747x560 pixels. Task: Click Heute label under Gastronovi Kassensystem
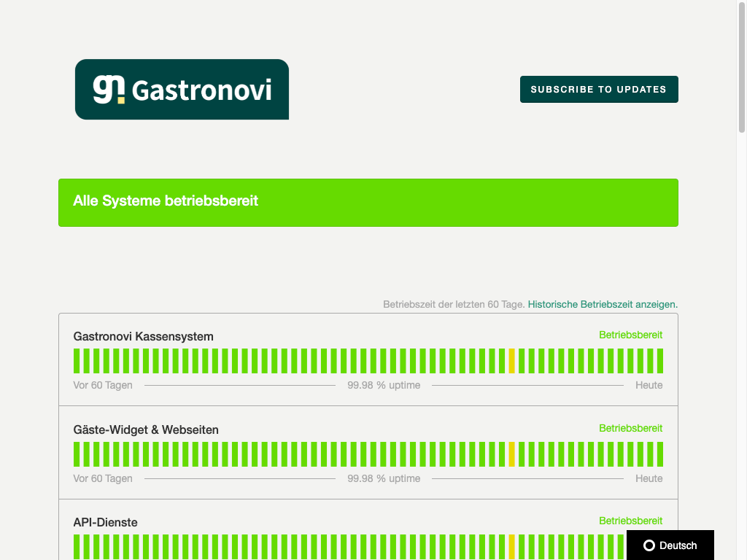(649, 385)
